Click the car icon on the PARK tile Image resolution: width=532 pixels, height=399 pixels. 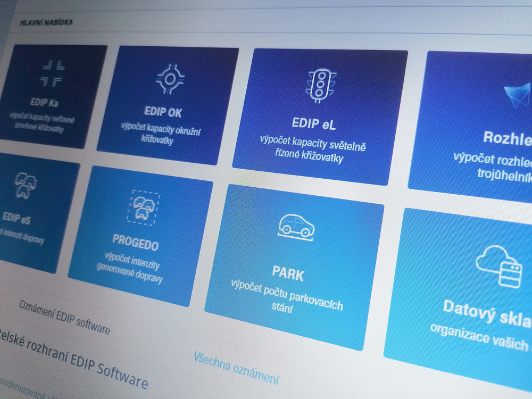click(x=296, y=226)
